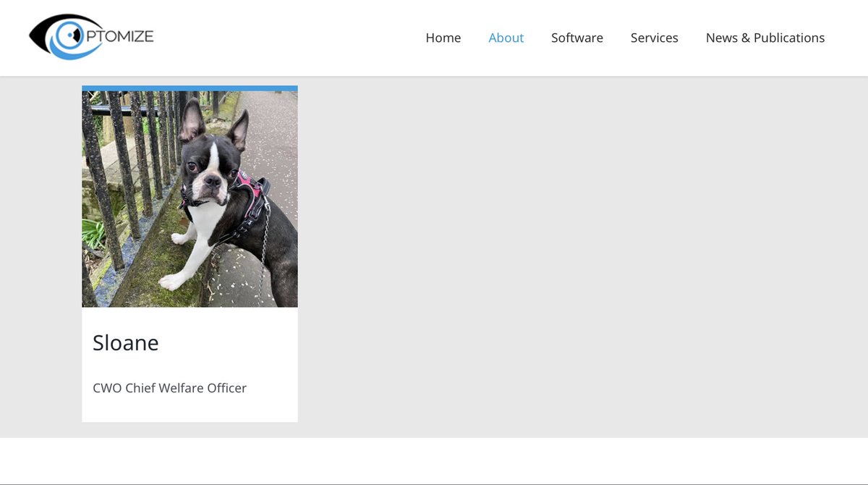Open the Services page

[654, 38]
